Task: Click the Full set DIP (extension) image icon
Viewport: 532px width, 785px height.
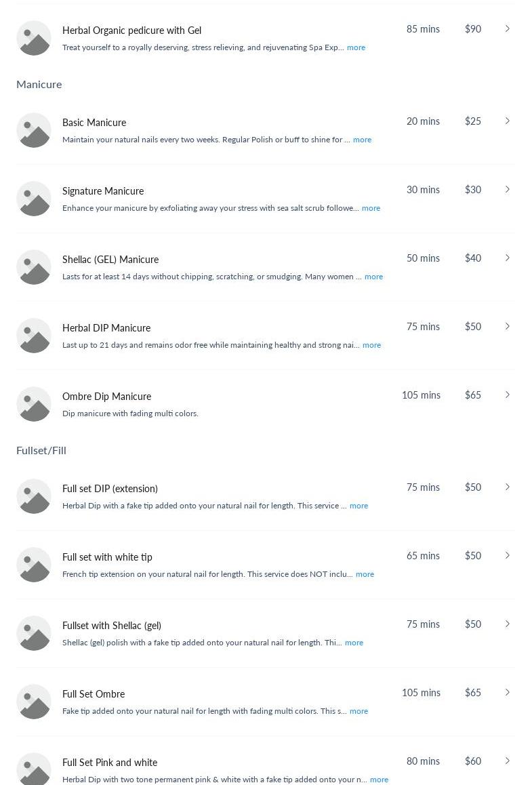Action: [33, 497]
